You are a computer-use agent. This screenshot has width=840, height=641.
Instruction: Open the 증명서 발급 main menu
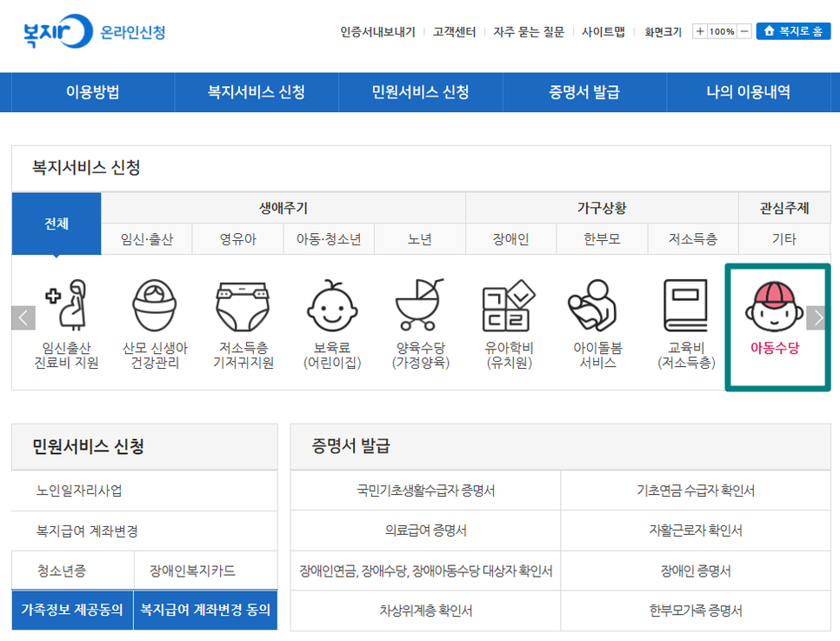(x=584, y=91)
